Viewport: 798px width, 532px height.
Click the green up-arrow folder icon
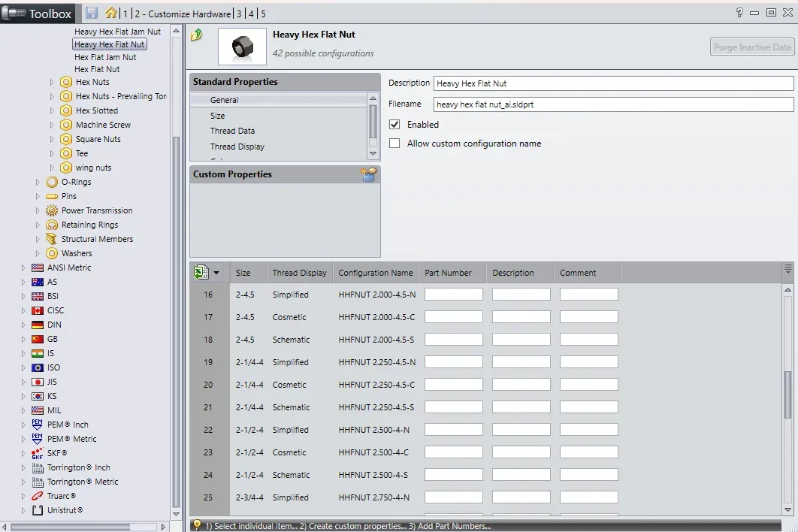click(x=196, y=35)
